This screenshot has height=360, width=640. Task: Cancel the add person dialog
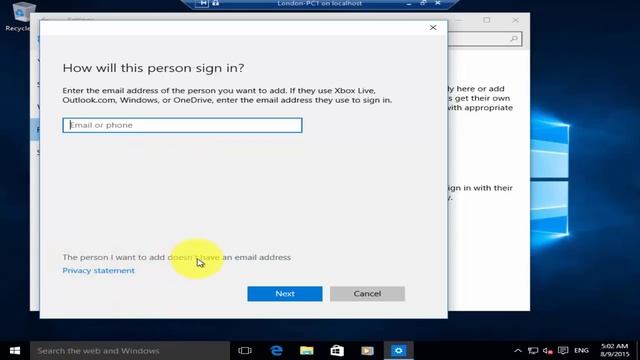(367, 293)
